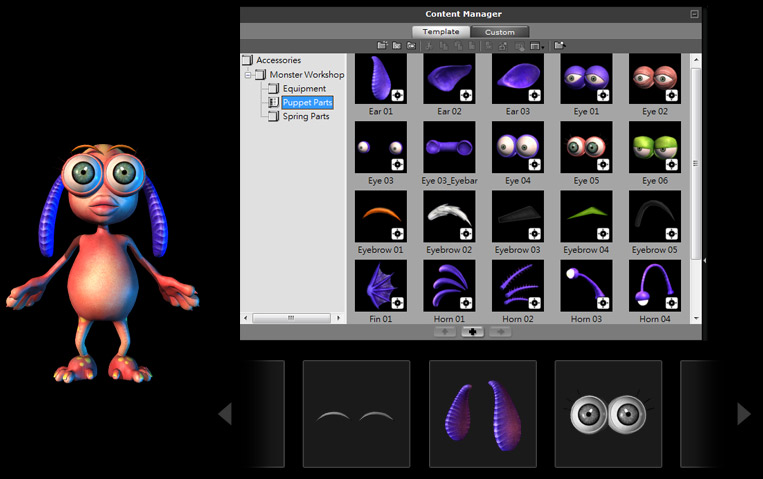Open the view mode dropdown in toolbar
The width and height of the screenshot is (763, 479).
click(x=537, y=45)
